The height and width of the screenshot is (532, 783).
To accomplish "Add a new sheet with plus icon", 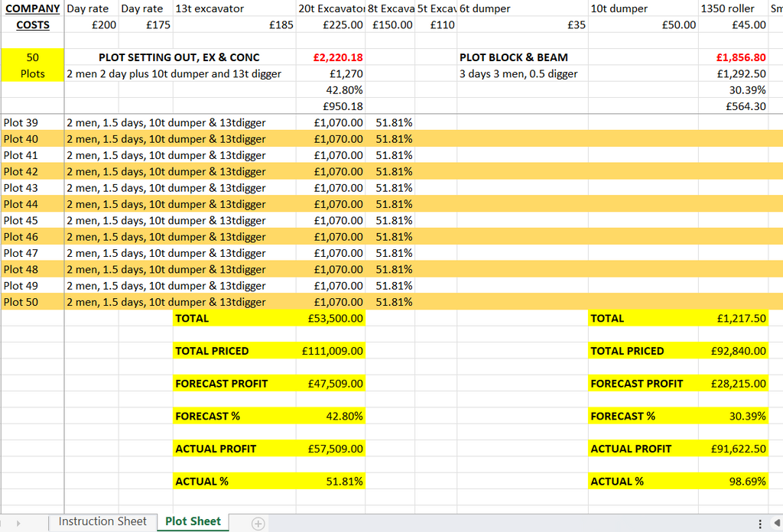I will click(258, 523).
